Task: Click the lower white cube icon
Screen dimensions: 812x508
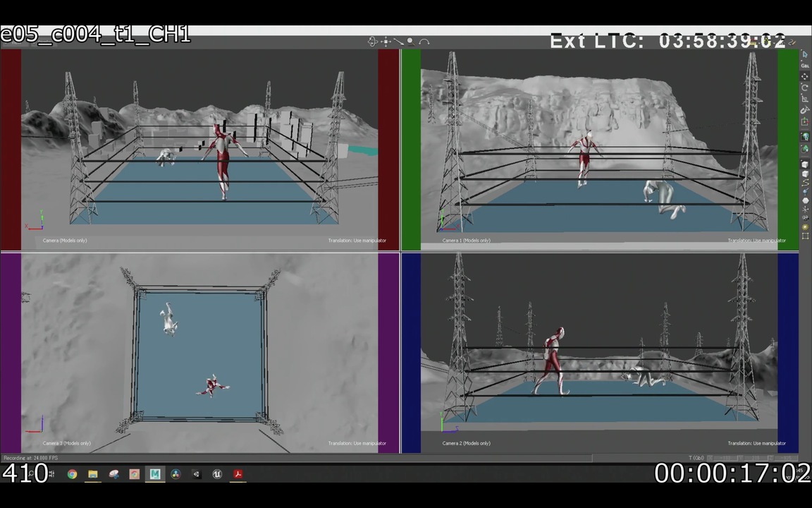Action: coord(805,174)
